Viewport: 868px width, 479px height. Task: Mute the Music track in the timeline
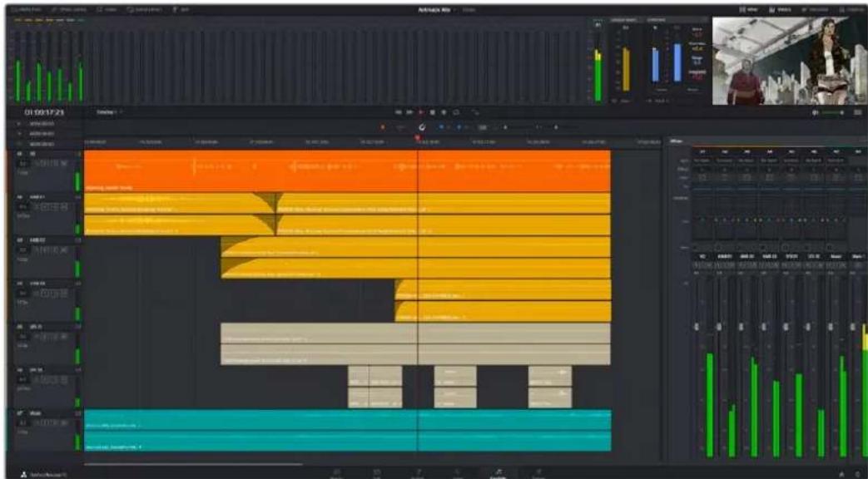(65, 422)
